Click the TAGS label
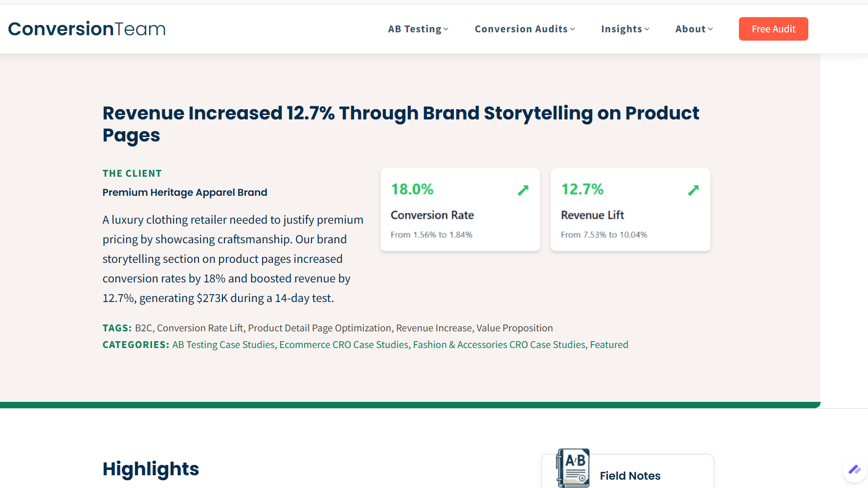Screen dimensions: 868x488 point(117,328)
